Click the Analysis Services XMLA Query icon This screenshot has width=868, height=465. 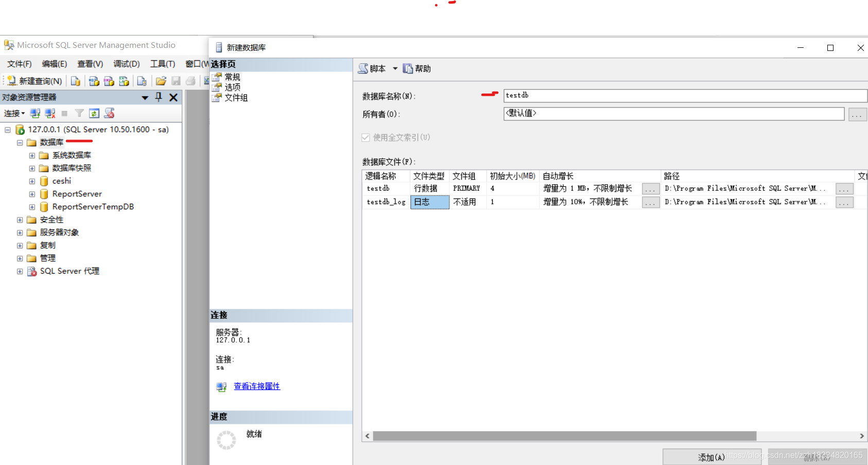click(124, 81)
